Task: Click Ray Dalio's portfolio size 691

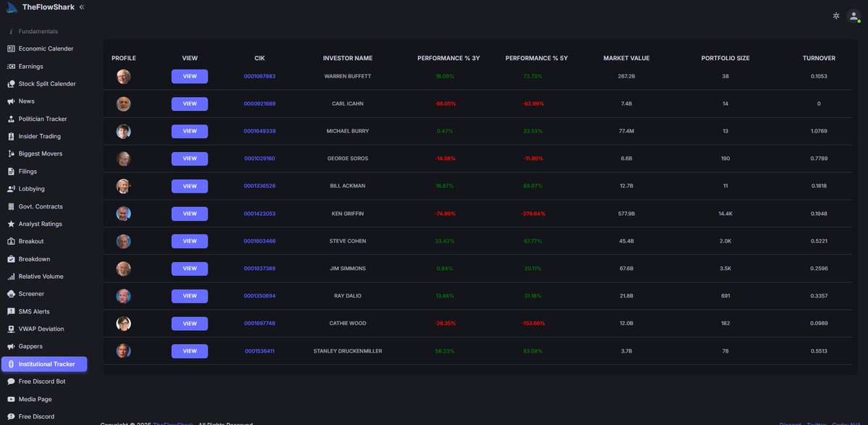Action: (726, 296)
